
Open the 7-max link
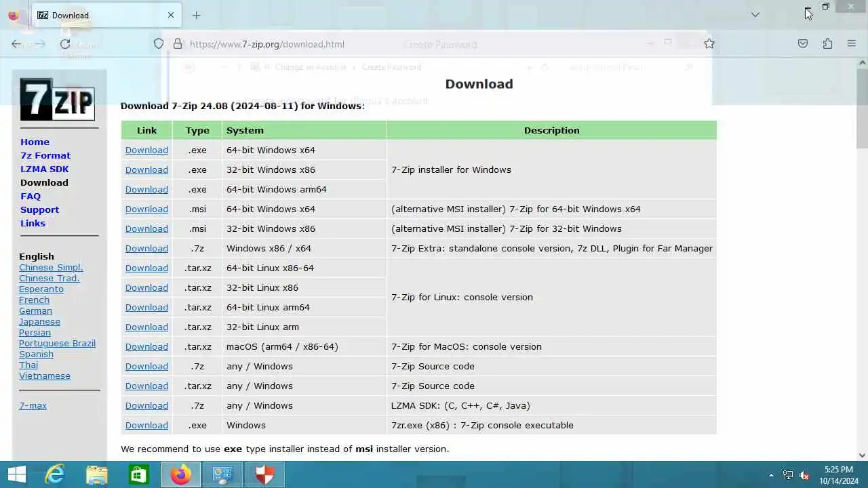tap(33, 405)
